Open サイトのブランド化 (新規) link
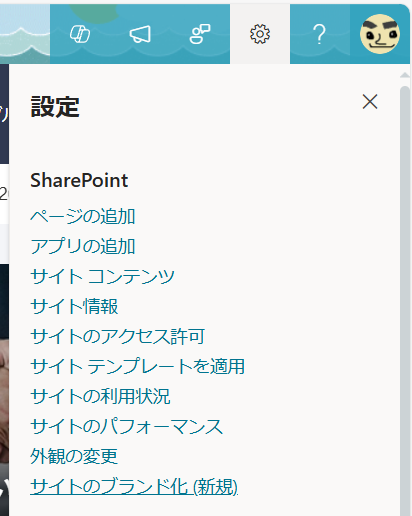Screen dimensions: 412x516 [x=134, y=486]
